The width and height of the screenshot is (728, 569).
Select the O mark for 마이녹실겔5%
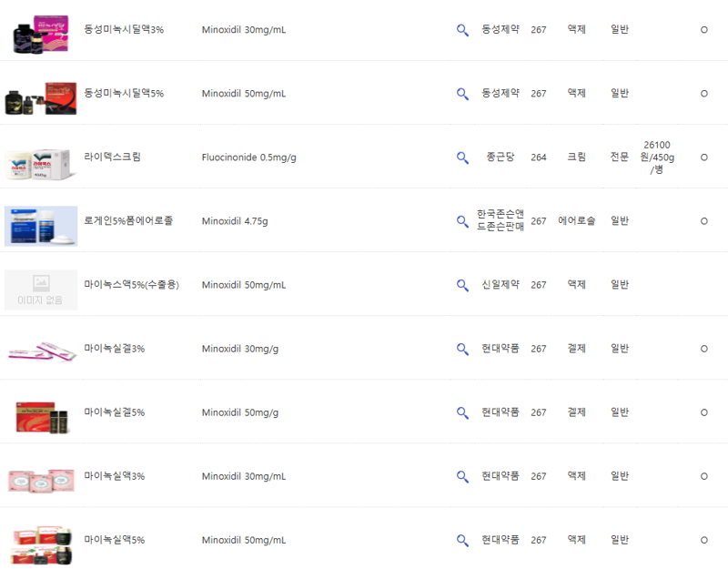(x=703, y=412)
